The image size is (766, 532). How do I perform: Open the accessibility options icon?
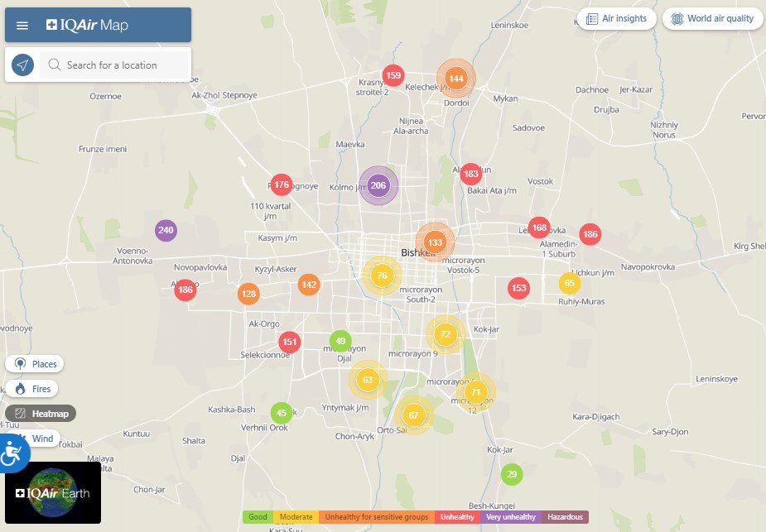(12, 453)
